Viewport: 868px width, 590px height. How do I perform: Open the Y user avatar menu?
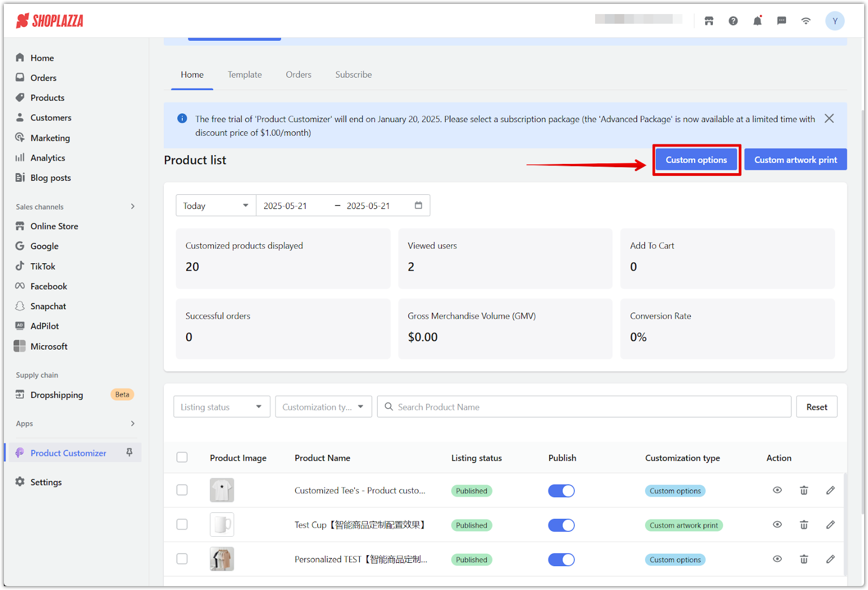click(835, 21)
